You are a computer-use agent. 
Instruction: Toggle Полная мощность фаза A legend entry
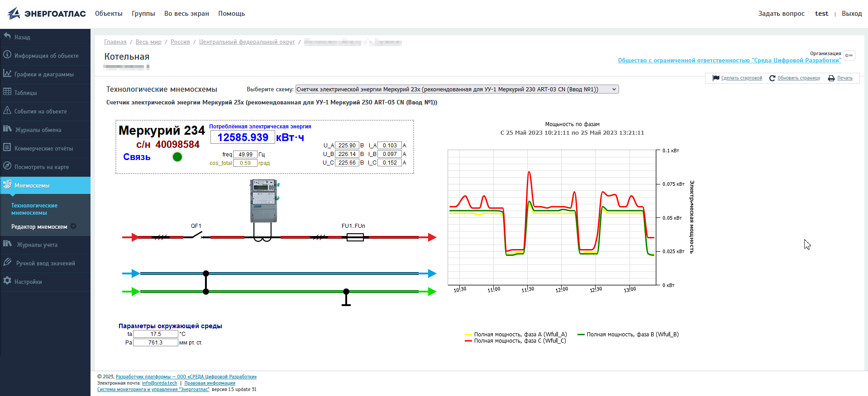pyautogui.click(x=516, y=335)
